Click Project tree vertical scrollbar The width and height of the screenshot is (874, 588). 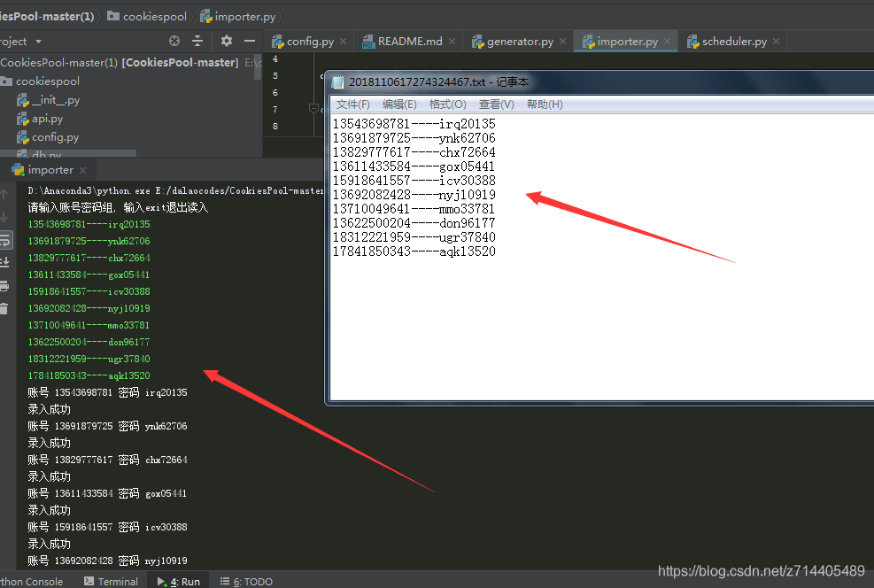pyautogui.click(x=258, y=67)
